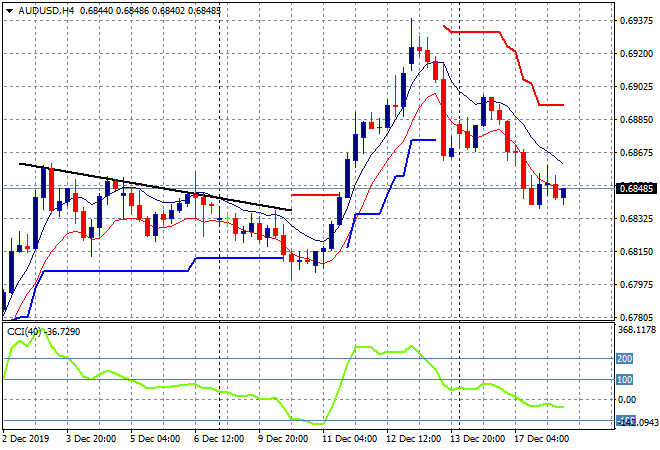Click the 13 Dec 20:00 time label
The image size is (660, 450).
477,439
